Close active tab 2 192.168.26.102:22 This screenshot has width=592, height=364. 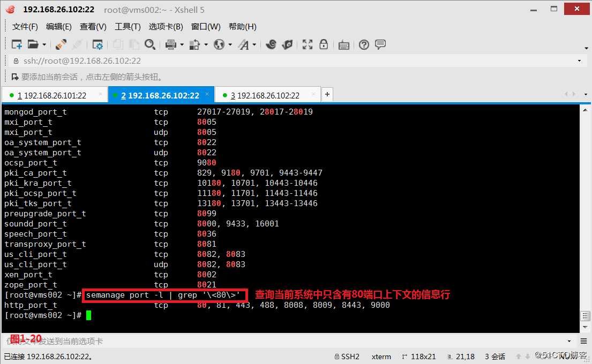(207, 94)
